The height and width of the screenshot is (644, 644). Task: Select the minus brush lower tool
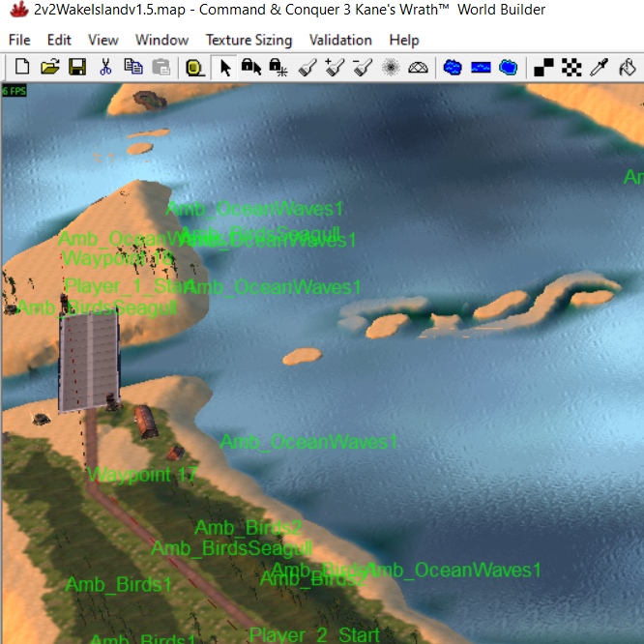(363, 68)
